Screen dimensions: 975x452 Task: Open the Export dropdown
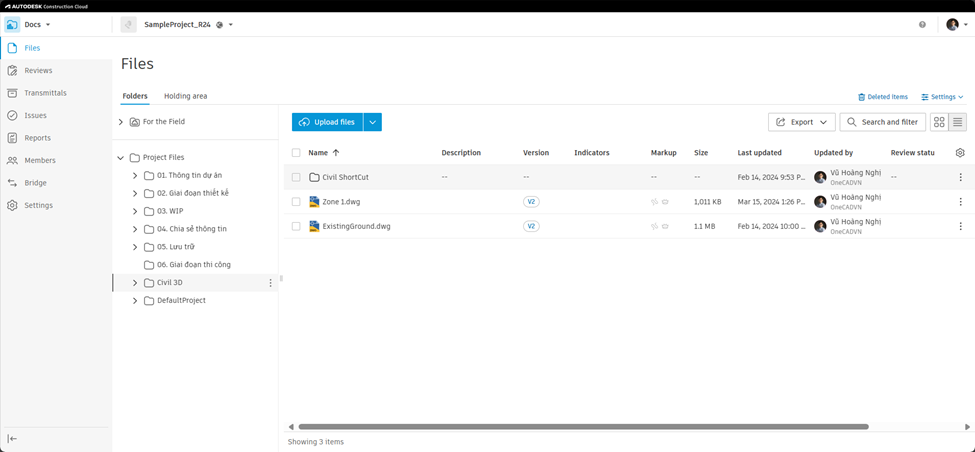pyautogui.click(x=802, y=122)
